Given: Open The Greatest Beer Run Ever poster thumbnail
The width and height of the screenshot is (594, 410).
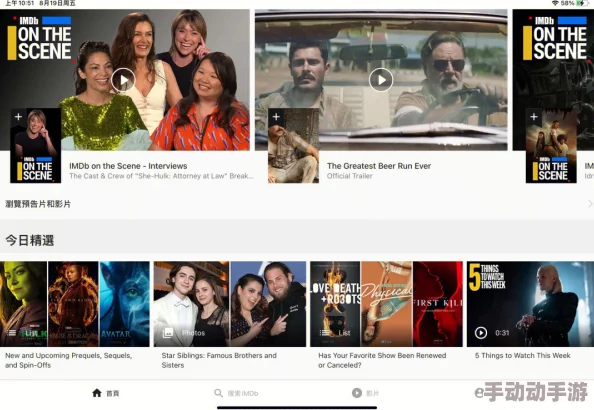Looking at the screenshot, I should (294, 146).
